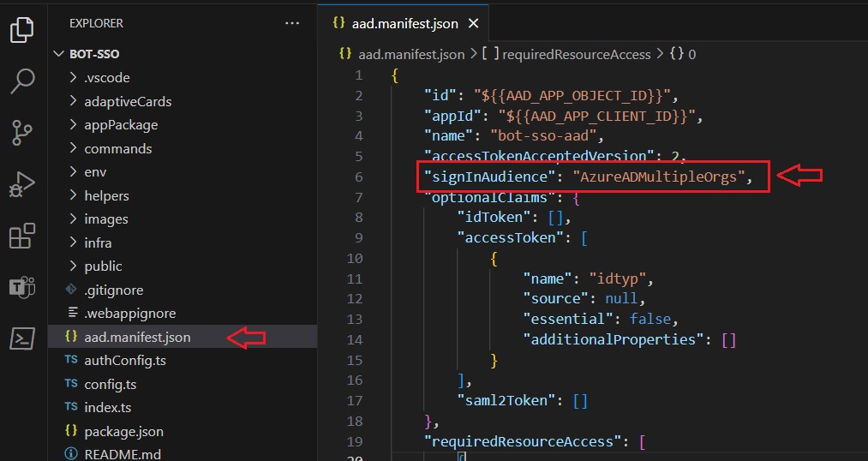Open the Explorer more actions ellipsis
This screenshot has height=461, width=868.
292,23
